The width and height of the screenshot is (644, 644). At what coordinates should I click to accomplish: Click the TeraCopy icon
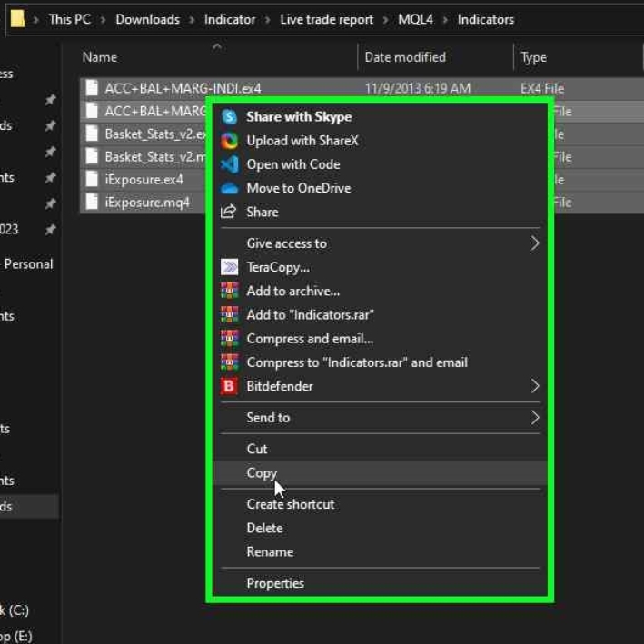click(x=229, y=267)
